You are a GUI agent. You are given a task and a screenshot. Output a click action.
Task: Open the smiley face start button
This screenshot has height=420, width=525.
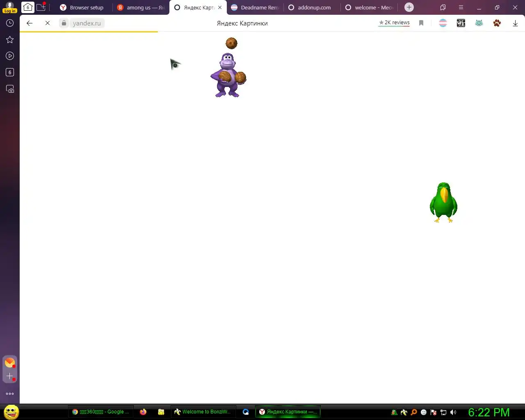pos(11,412)
